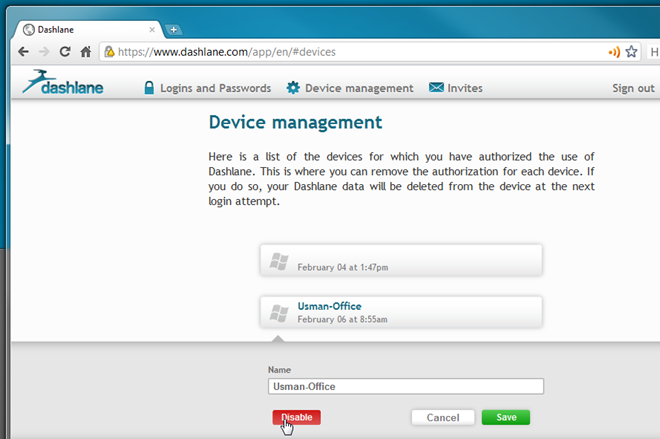Click the 'February 04 at 1:47pm' timestamp

[x=343, y=267]
